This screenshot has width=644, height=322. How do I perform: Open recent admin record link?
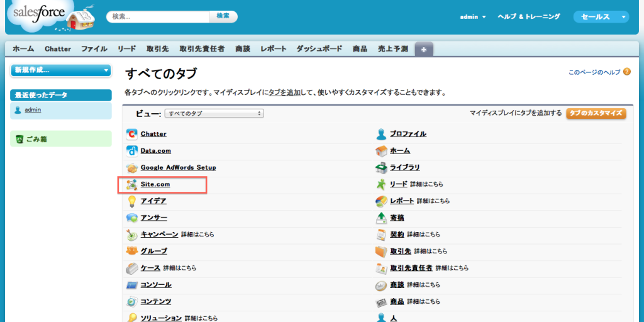point(33,110)
